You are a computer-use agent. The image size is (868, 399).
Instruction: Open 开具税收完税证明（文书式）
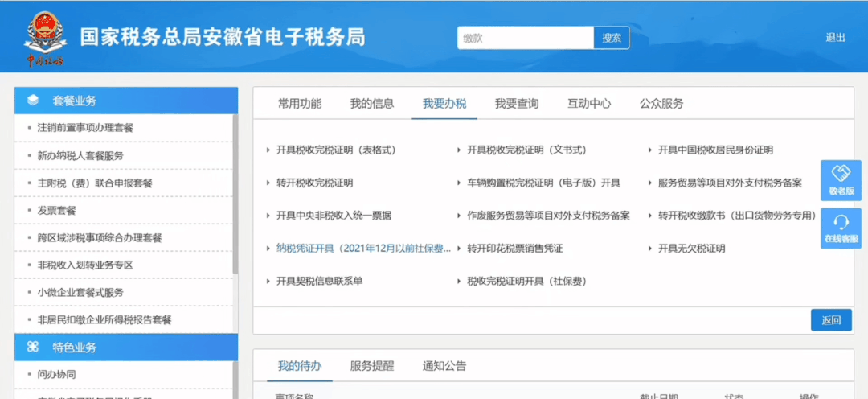(527, 150)
